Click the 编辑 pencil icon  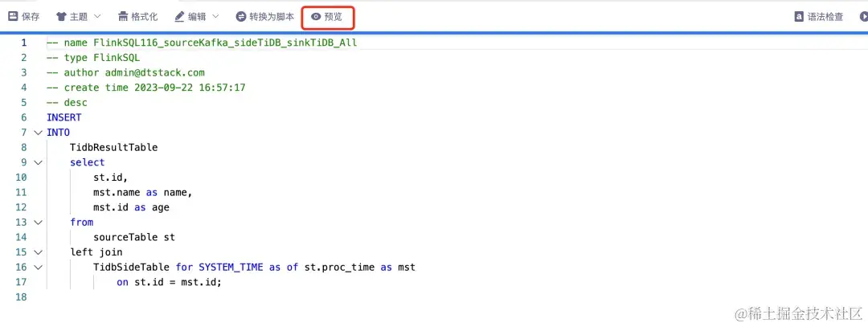pyautogui.click(x=179, y=17)
